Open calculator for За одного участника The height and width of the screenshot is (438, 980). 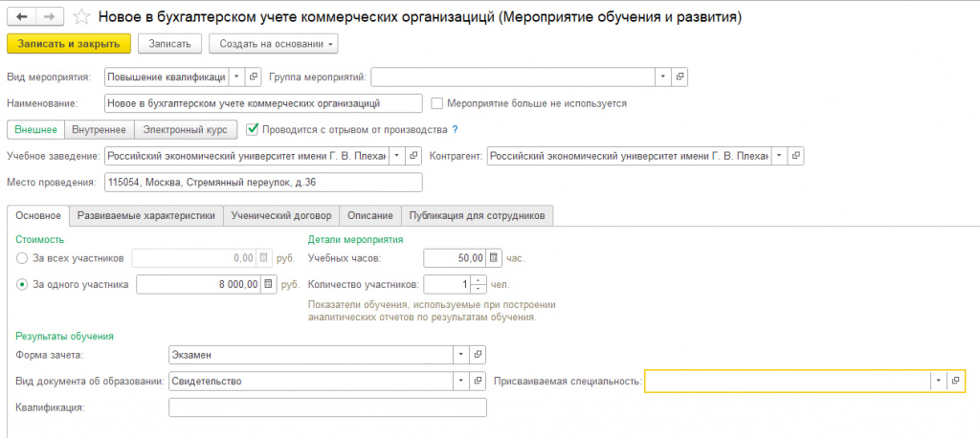coord(268,284)
